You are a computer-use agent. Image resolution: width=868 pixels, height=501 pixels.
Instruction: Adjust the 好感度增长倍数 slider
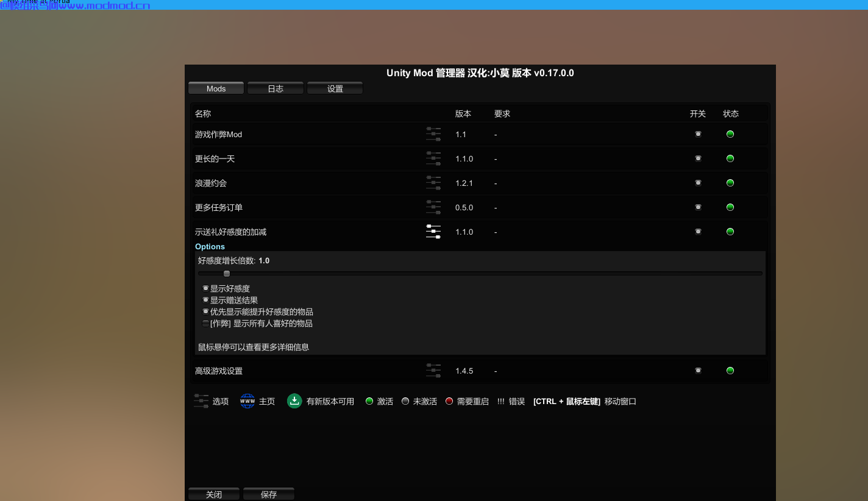click(226, 274)
